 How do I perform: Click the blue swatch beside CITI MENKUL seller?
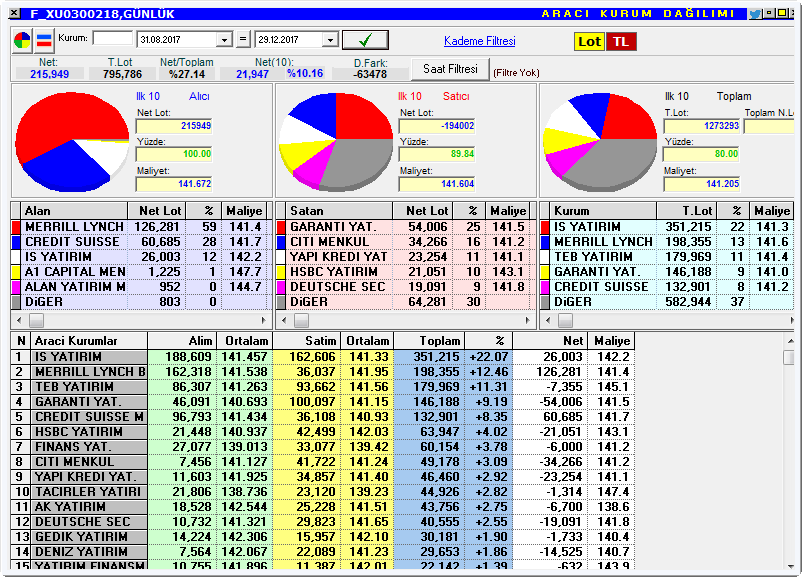[x=281, y=242]
